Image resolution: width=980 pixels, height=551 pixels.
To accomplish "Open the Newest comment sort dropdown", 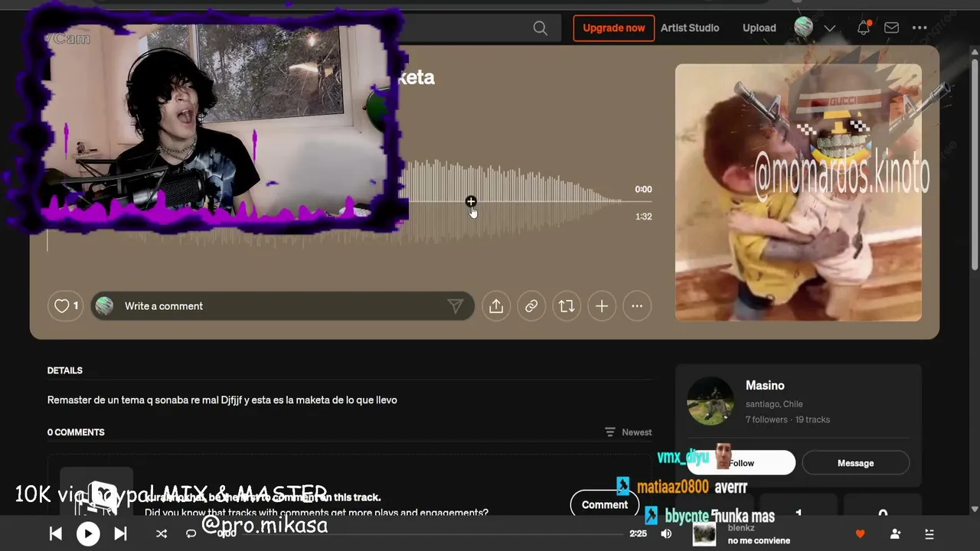I will 629,432.
